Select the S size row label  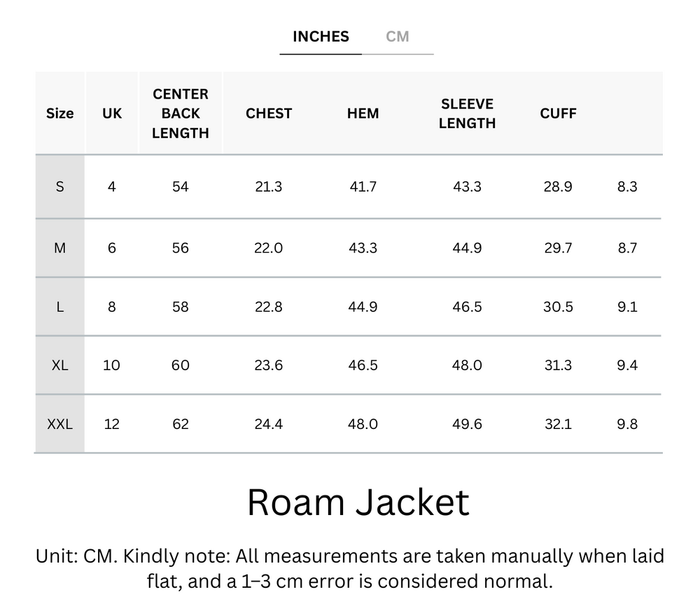click(59, 187)
